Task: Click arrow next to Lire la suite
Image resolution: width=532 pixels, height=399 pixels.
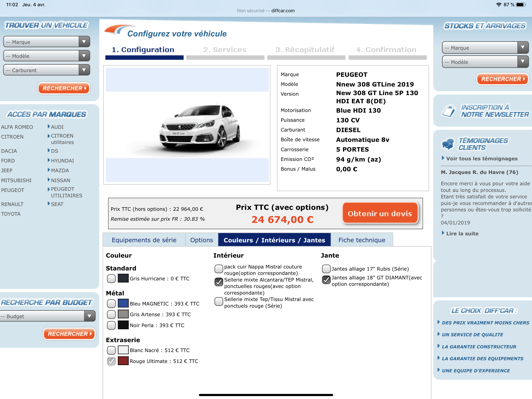Action: [443, 233]
